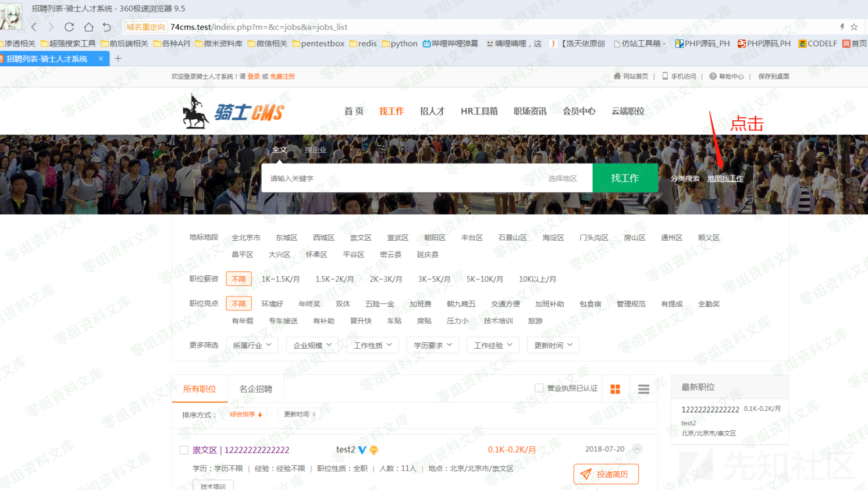Viewport: 868px width, 490px height.
Task: Switch to 名企招聘 tab
Action: pos(256,389)
